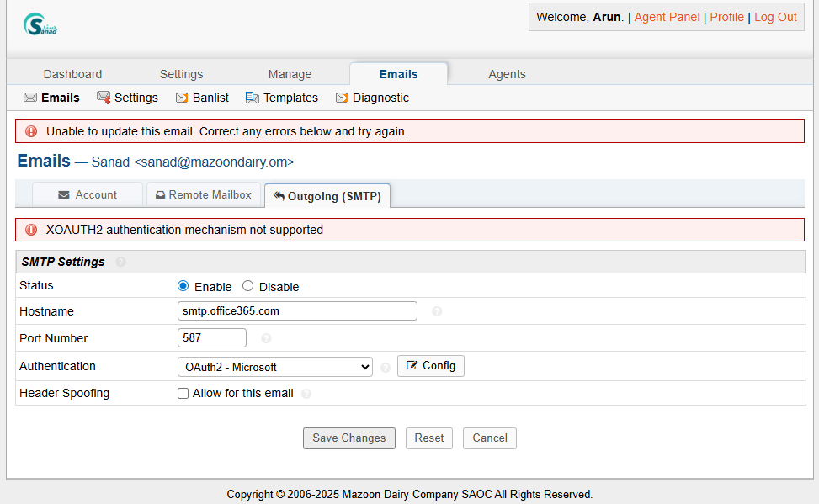Switch to the Account tab
The height and width of the screenshot is (504, 819).
88,195
